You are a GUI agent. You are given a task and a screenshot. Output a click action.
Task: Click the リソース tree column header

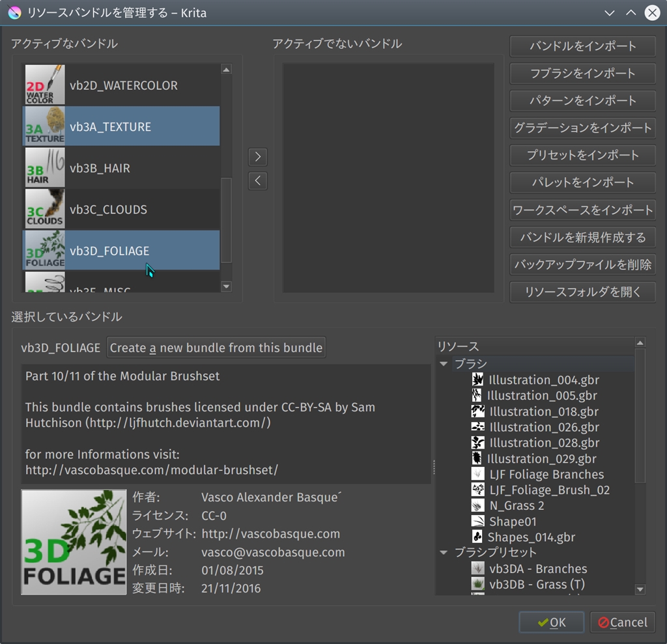[535, 346]
